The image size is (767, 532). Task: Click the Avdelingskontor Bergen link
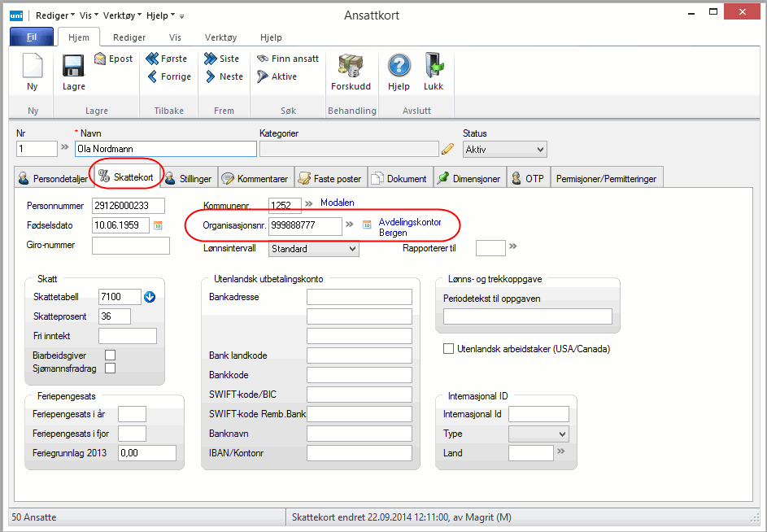coord(409,227)
